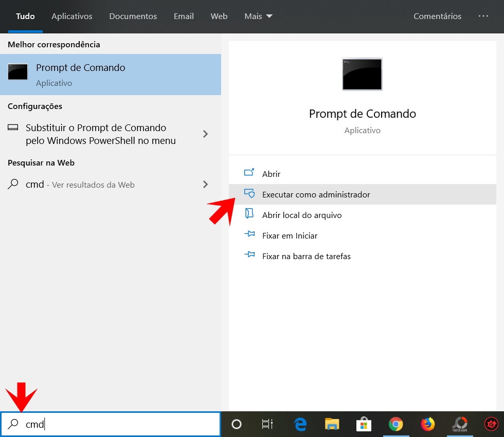Open File Explorer from the taskbar
504x437 pixels.
[332, 424]
